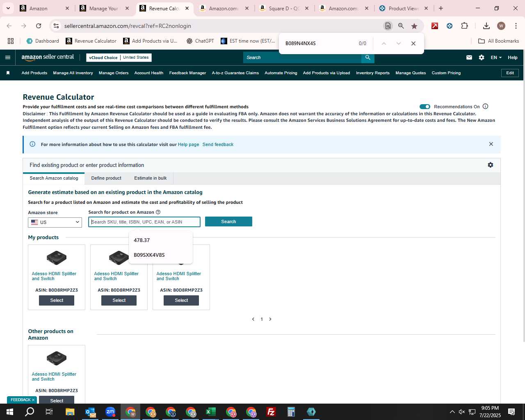
Task: Open Chrome downloads icon
Action: pos(486,26)
